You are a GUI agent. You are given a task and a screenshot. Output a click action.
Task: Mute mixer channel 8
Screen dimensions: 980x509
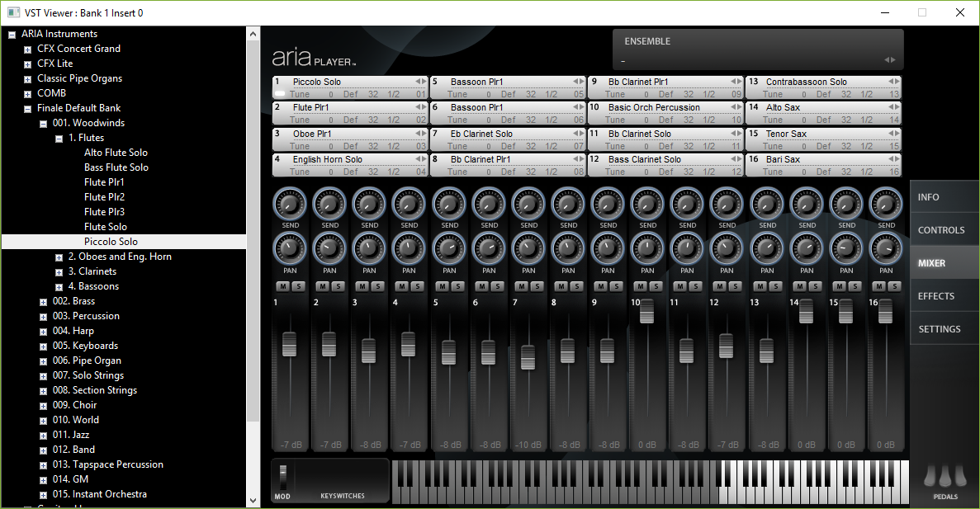pyautogui.click(x=561, y=286)
